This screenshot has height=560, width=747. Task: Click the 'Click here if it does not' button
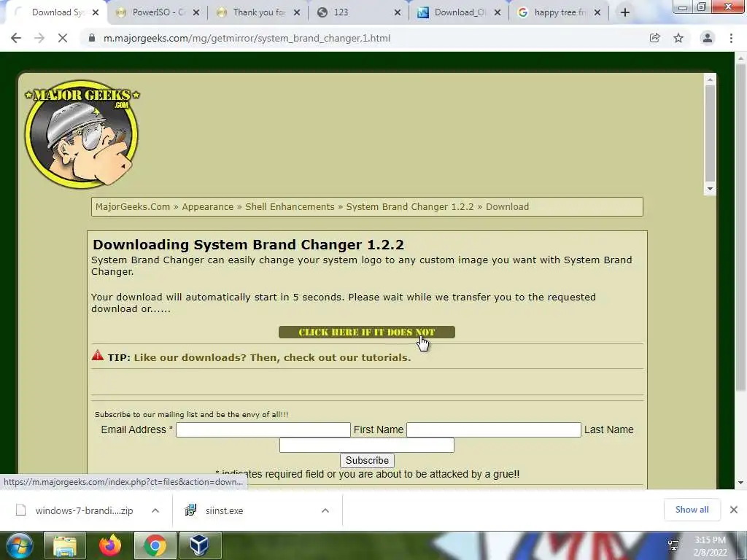(367, 332)
